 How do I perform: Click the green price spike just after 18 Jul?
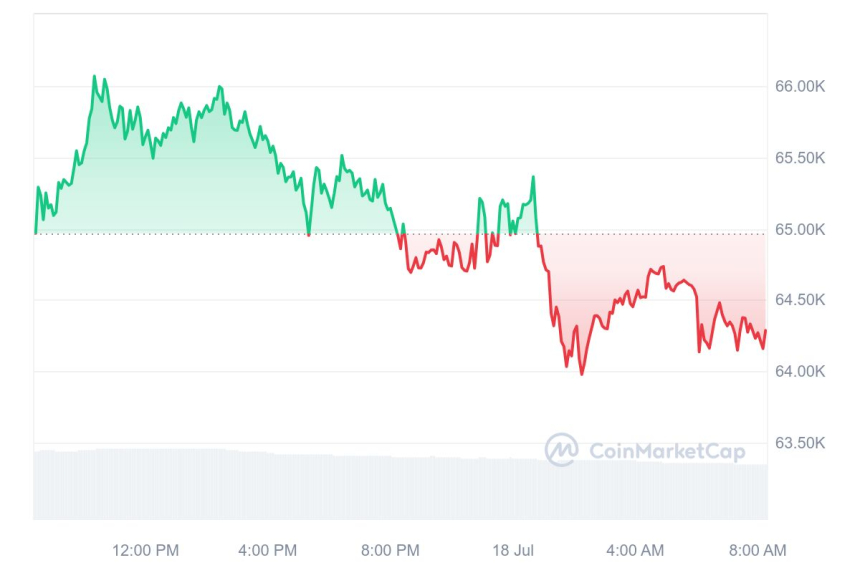tap(533, 178)
